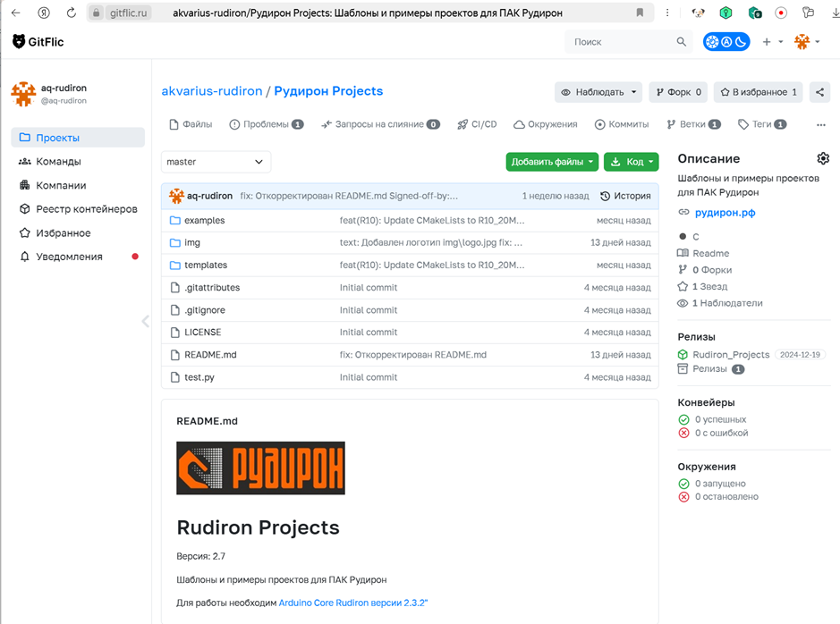Open Arduino Core Rudiron версии 2.3.2 link
This screenshot has height=624, width=840.
(353, 603)
